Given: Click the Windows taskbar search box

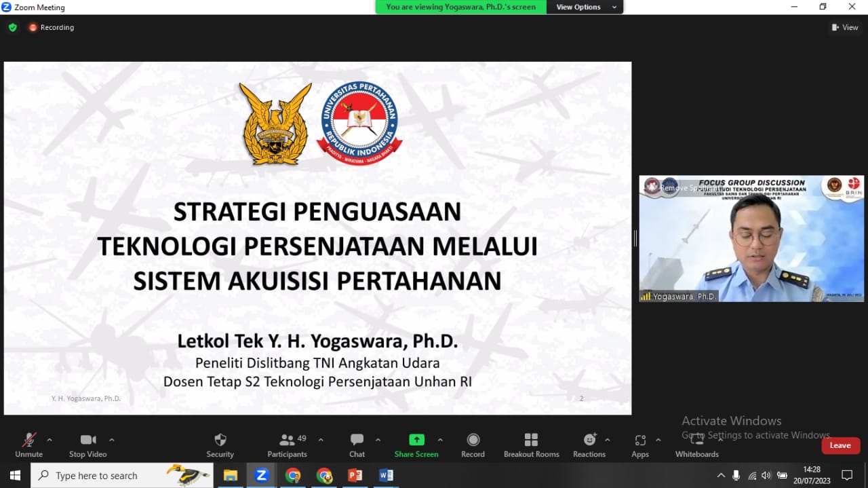Looking at the screenshot, I should (122, 475).
